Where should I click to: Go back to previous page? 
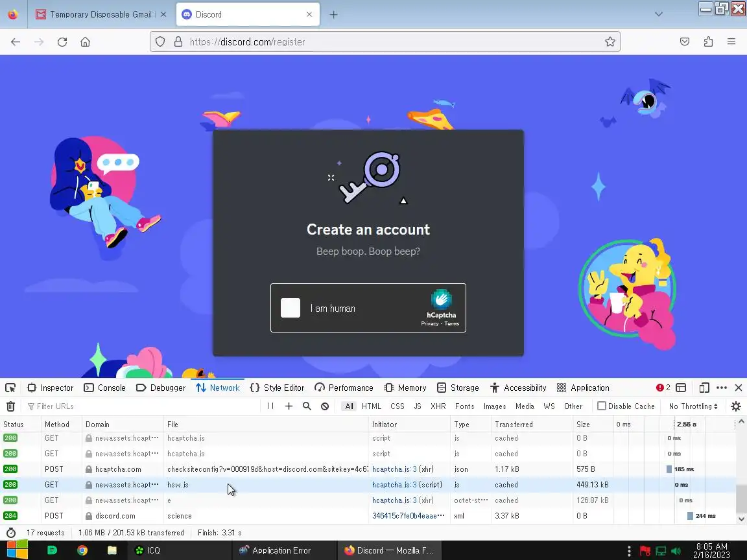click(16, 42)
